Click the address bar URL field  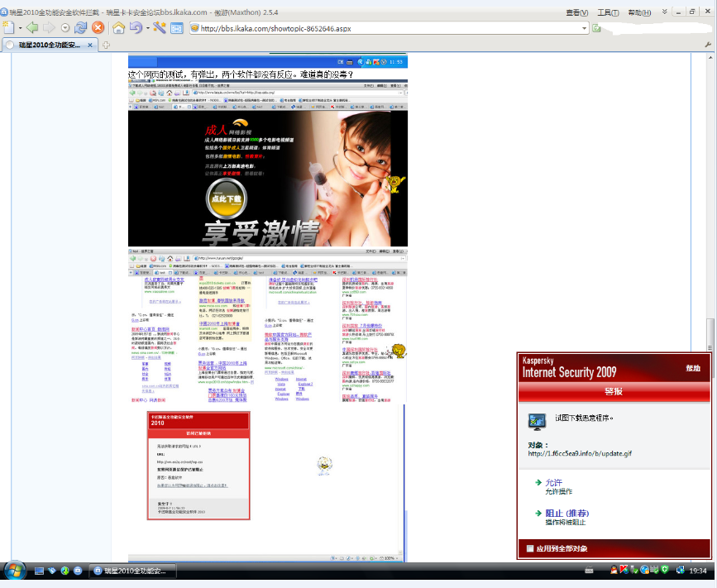389,28
